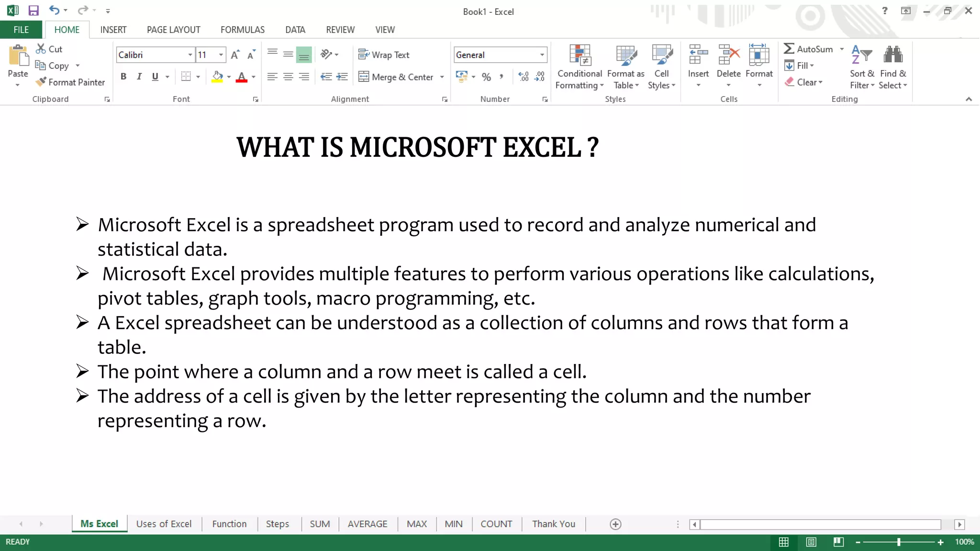
Task: Expand the Paste options arrow
Action: coord(18,85)
